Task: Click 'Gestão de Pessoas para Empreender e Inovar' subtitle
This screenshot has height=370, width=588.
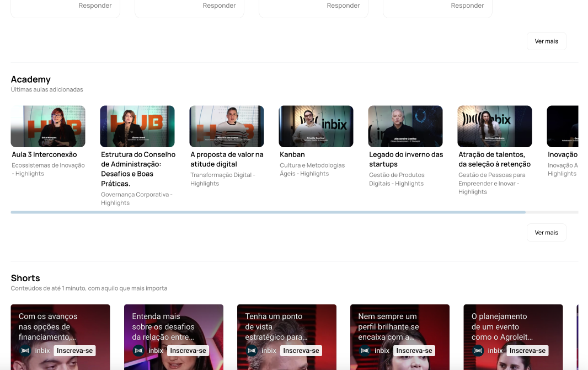Action: pyautogui.click(x=492, y=183)
